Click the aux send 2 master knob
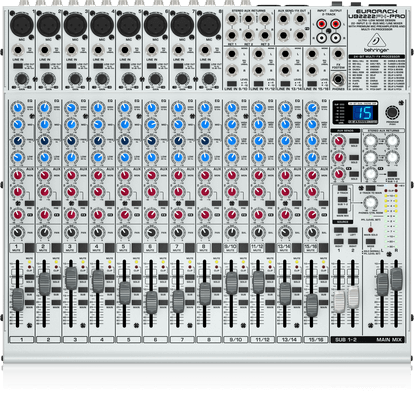The height and width of the screenshot is (400, 414). click(339, 157)
